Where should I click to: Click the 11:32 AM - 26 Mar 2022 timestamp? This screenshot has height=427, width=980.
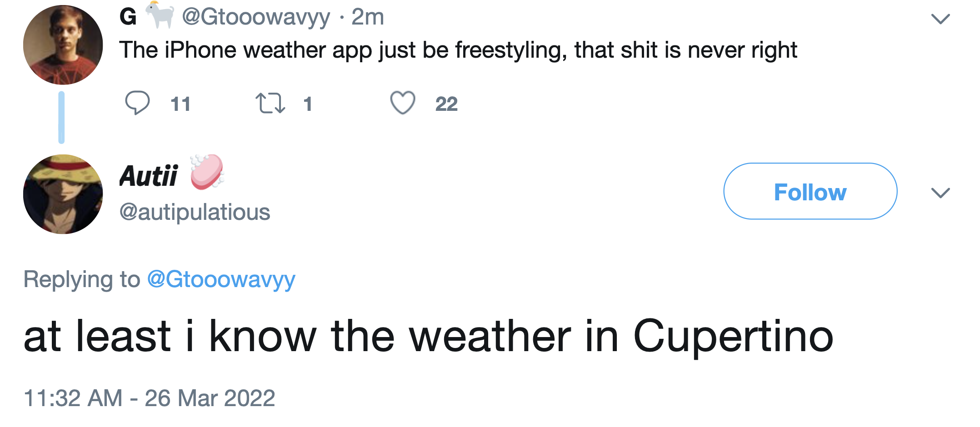coord(150,398)
